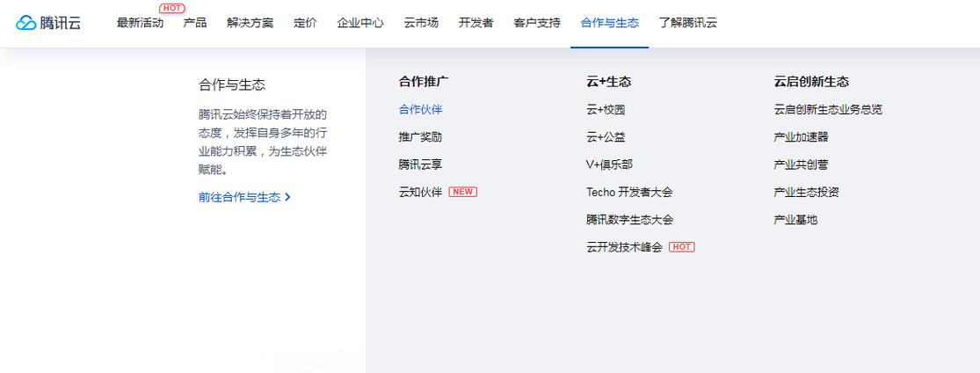This screenshot has width=980, height=373.
Task: Open the 腾讯数字生态大会 link
Action: (x=630, y=220)
